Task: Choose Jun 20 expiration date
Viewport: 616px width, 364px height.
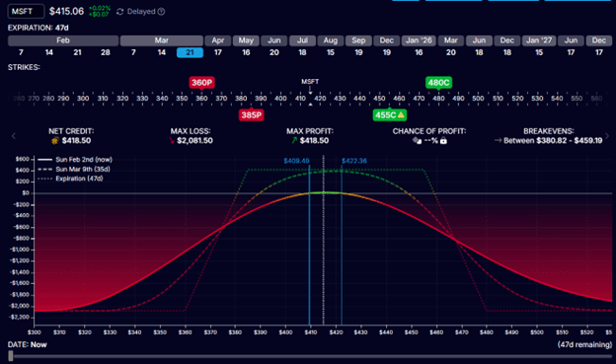Action: (274, 52)
